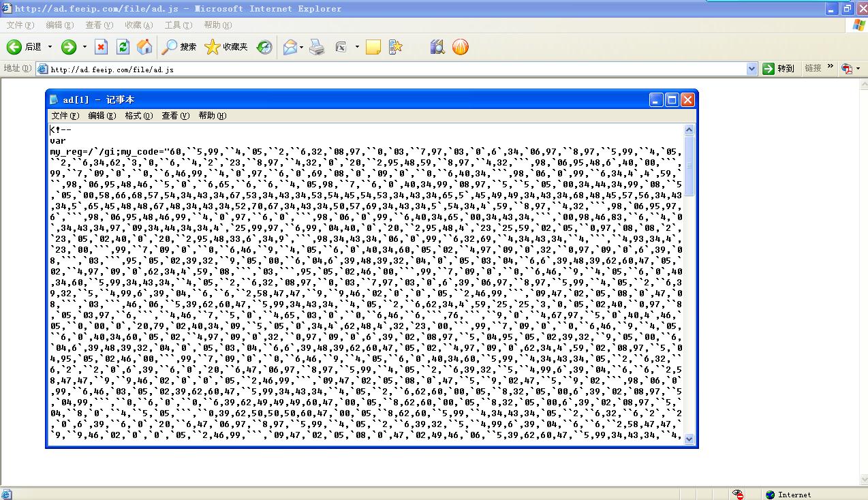
Task: Close the ad[1] Notepad window
Action: tap(687, 100)
